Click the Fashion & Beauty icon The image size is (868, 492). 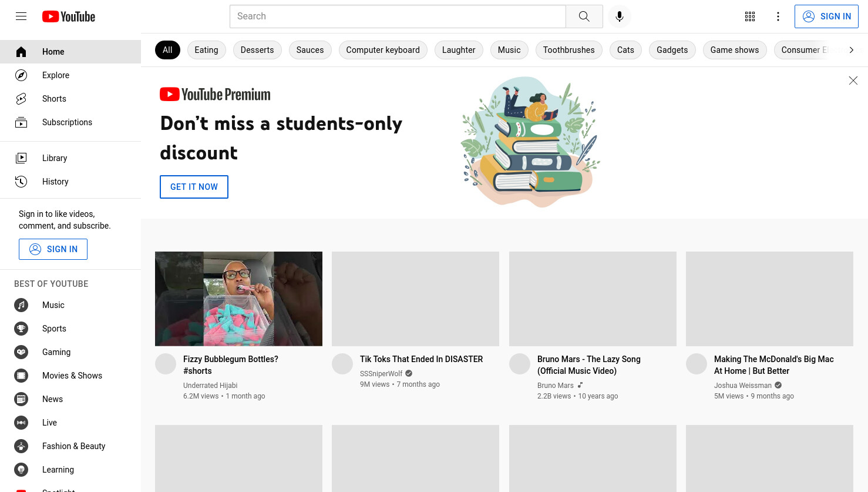pyautogui.click(x=21, y=446)
